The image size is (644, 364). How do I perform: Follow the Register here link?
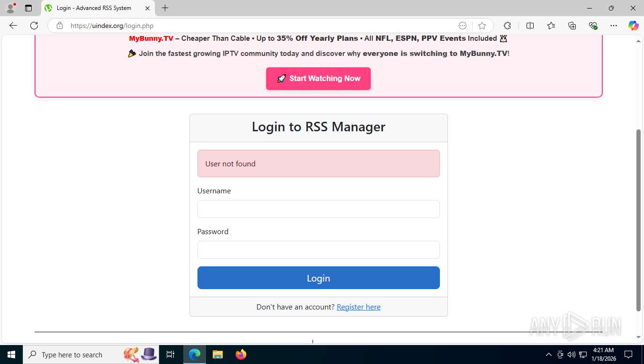point(358,307)
